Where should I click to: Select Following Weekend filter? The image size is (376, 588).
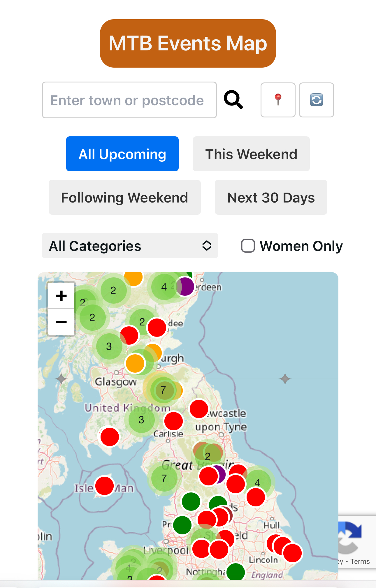125,197
